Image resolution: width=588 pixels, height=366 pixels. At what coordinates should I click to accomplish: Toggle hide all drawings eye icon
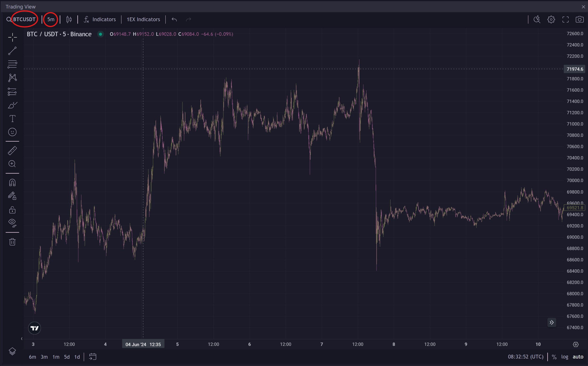pyautogui.click(x=12, y=222)
